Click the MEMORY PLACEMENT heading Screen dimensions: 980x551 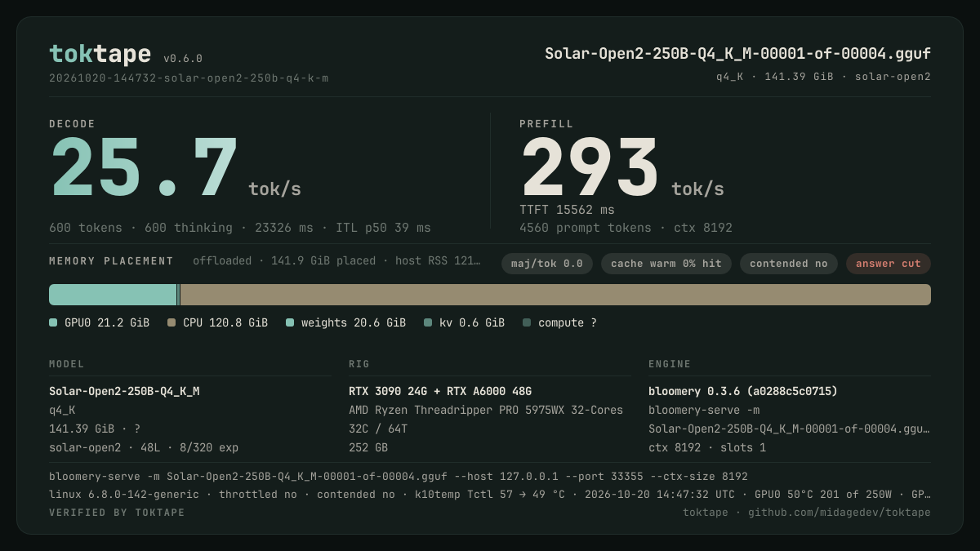pos(111,261)
